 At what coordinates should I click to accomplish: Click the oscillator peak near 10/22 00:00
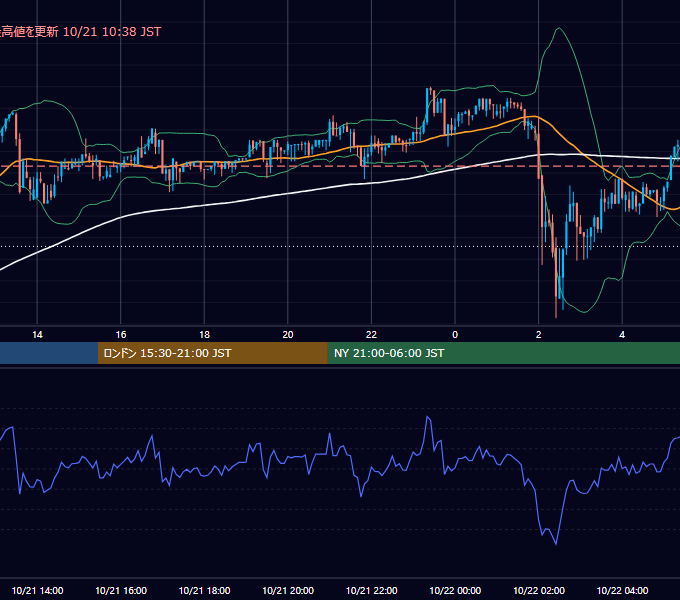pyautogui.click(x=428, y=417)
